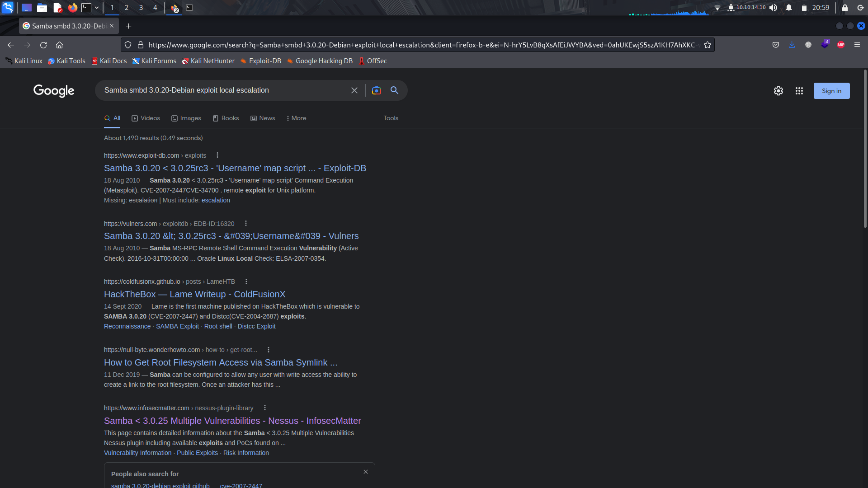This screenshot has width=868, height=488.
Task: Save page to Pocket
Action: click(x=776, y=45)
